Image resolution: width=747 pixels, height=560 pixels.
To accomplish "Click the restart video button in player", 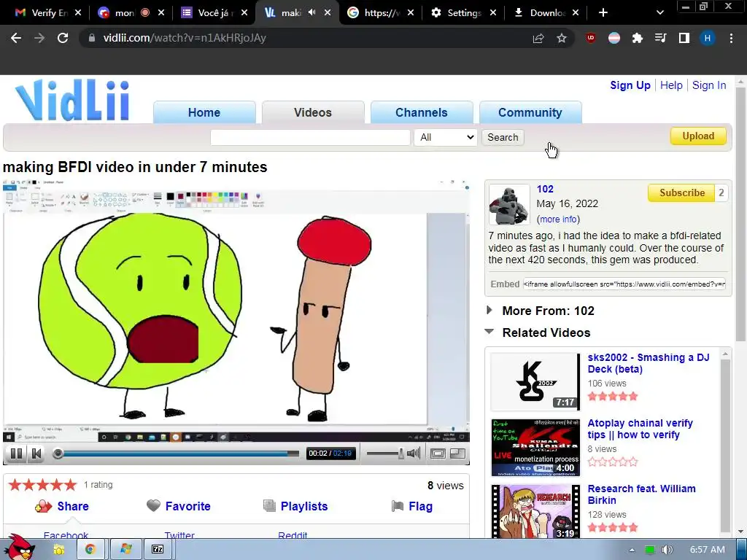I will click(36, 454).
